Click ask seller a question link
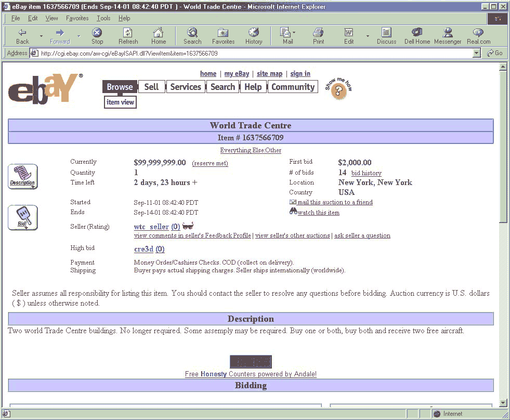 pyautogui.click(x=362, y=235)
